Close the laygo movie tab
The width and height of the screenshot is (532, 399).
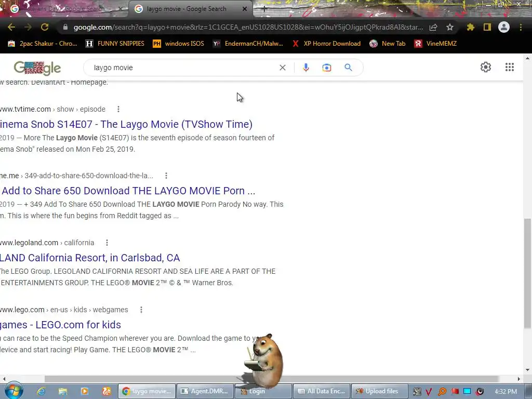(x=245, y=9)
